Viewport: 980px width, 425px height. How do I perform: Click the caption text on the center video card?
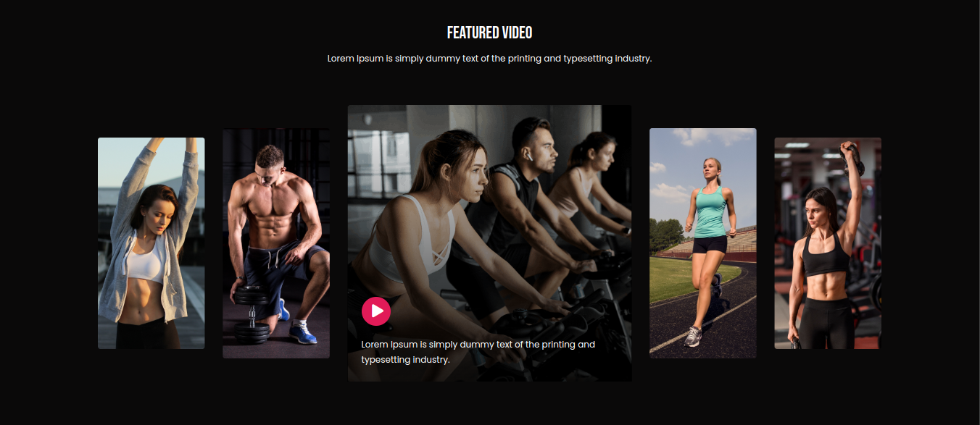[x=478, y=352]
